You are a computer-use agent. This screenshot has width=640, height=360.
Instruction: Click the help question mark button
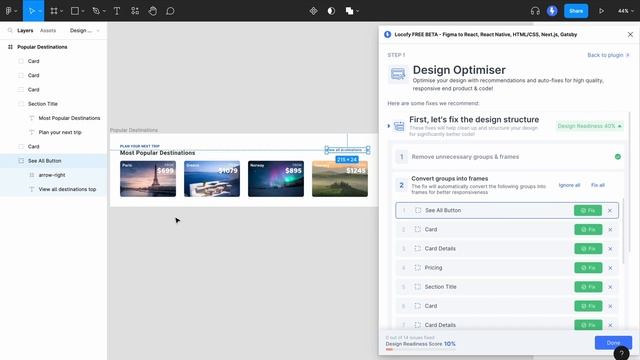(x=621, y=353)
